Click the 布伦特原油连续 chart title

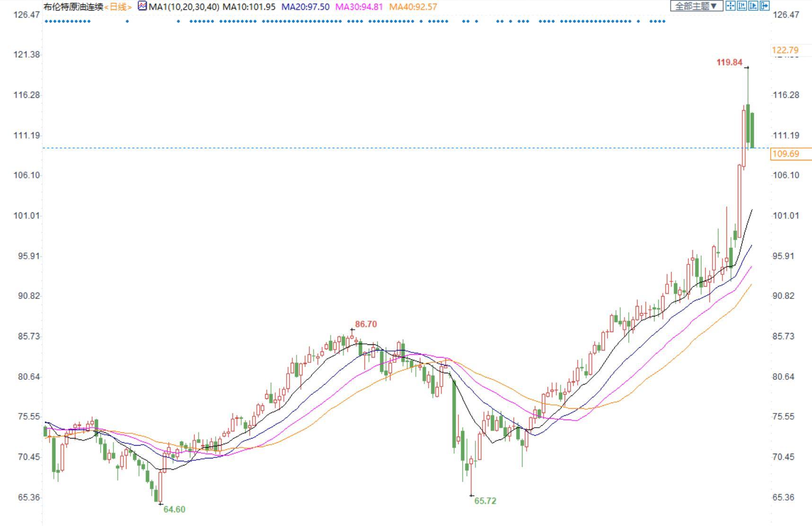click(73, 7)
